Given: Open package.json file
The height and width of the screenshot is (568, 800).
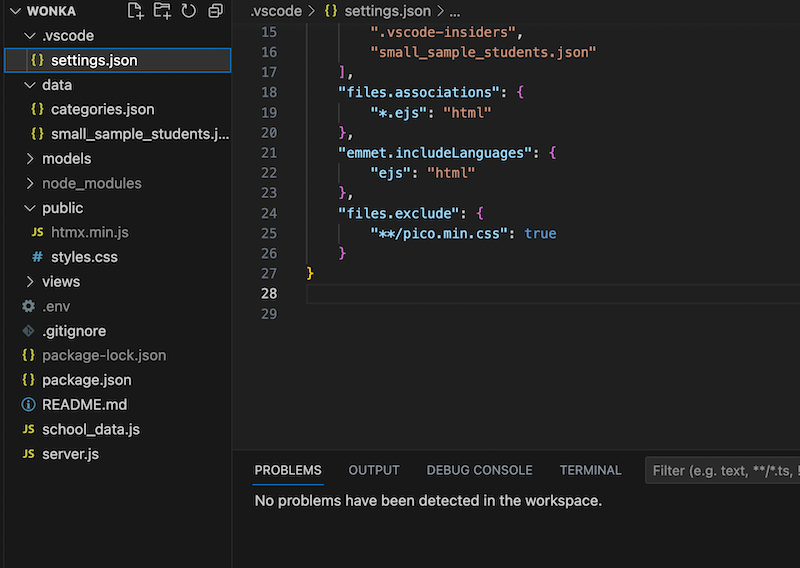Looking at the screenshot, I should pos(118,380).
